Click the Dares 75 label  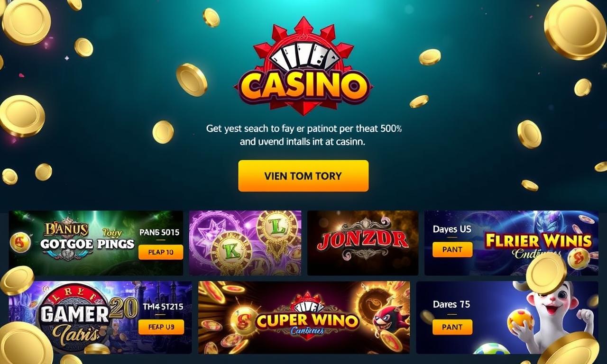(x=451, y=304)
